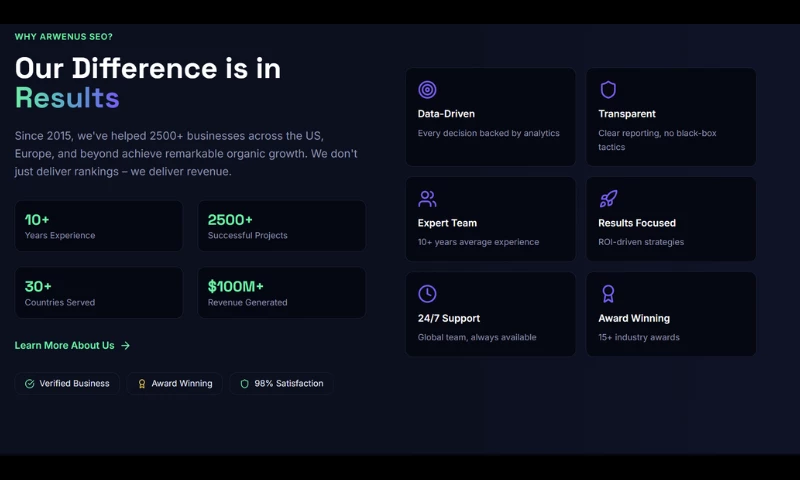
Task: Click the Results Focused rocket icon
Action: (608, 199)
